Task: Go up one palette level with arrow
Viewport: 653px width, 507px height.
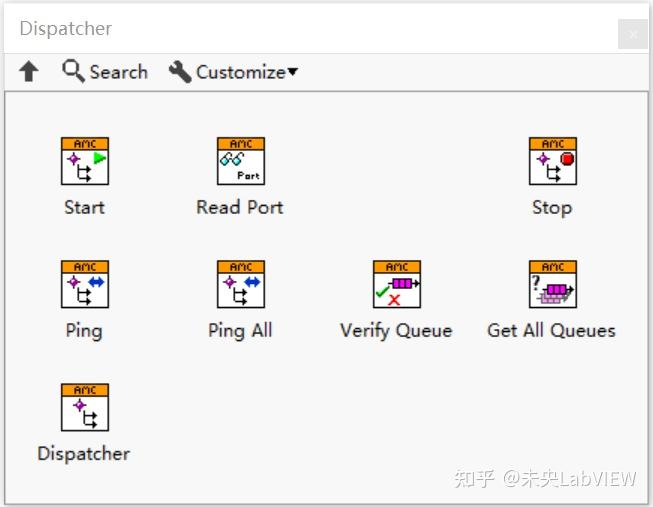Action: 29,71
